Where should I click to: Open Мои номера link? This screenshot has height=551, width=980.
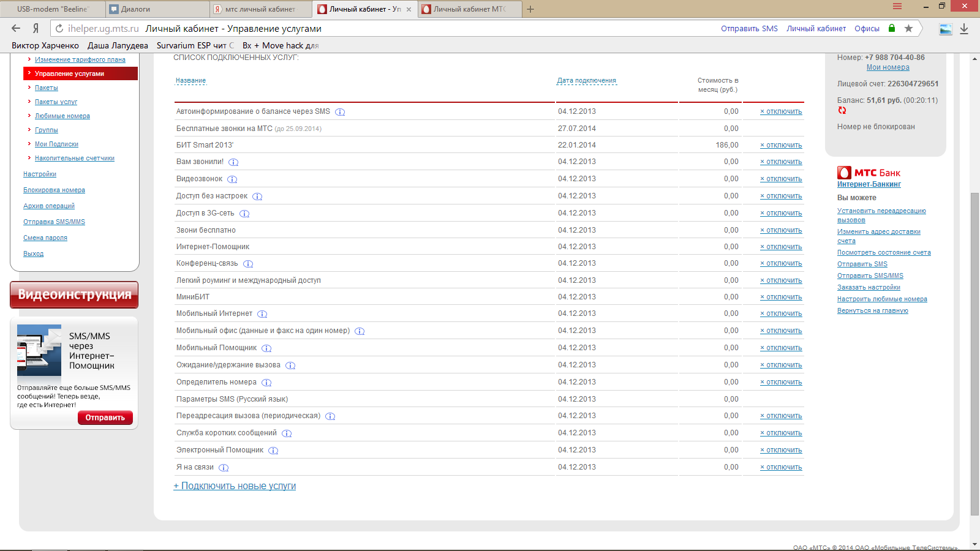click(888, 67)
